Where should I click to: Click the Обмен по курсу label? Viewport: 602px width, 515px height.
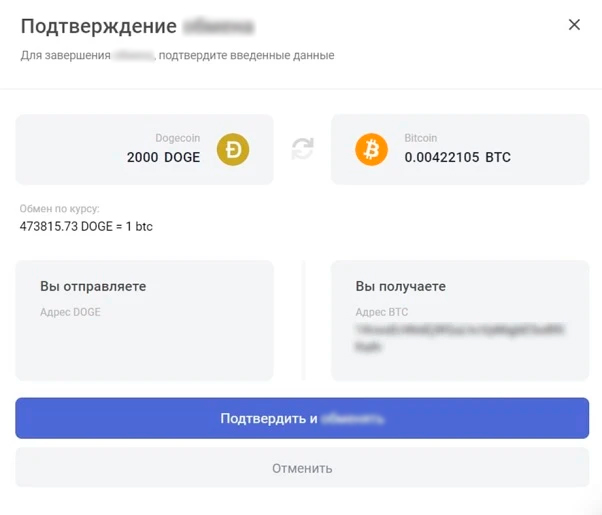coord(60,209)
